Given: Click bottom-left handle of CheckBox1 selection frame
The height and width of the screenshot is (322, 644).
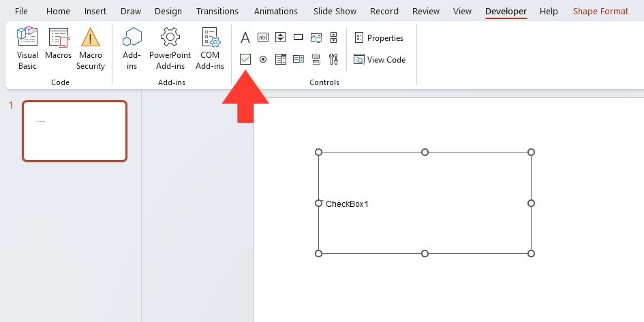Looking at the screenshot, I should point(318,253).
